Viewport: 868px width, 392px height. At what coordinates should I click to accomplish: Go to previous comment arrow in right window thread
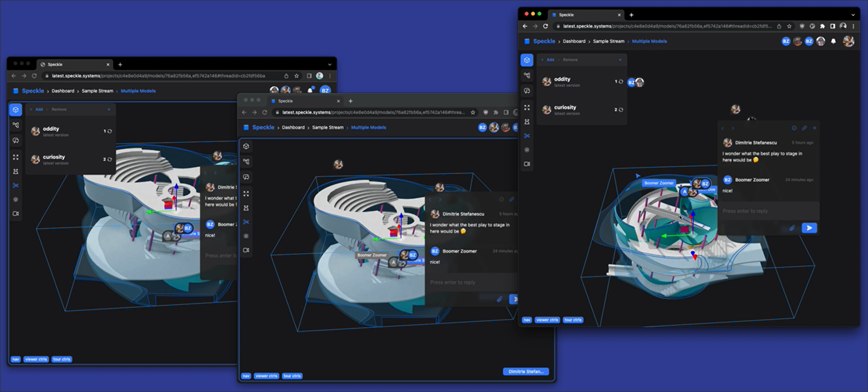(x=722, y=128)
